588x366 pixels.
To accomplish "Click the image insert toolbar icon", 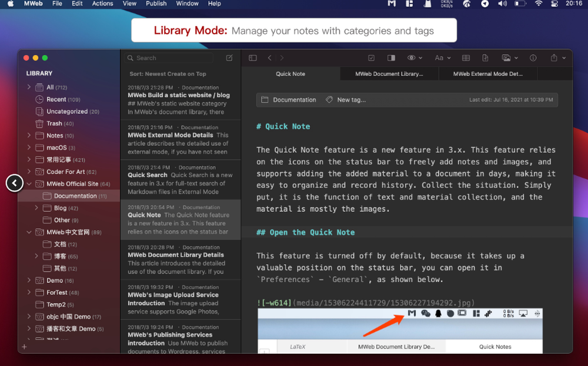I will (x=506, y=58).
